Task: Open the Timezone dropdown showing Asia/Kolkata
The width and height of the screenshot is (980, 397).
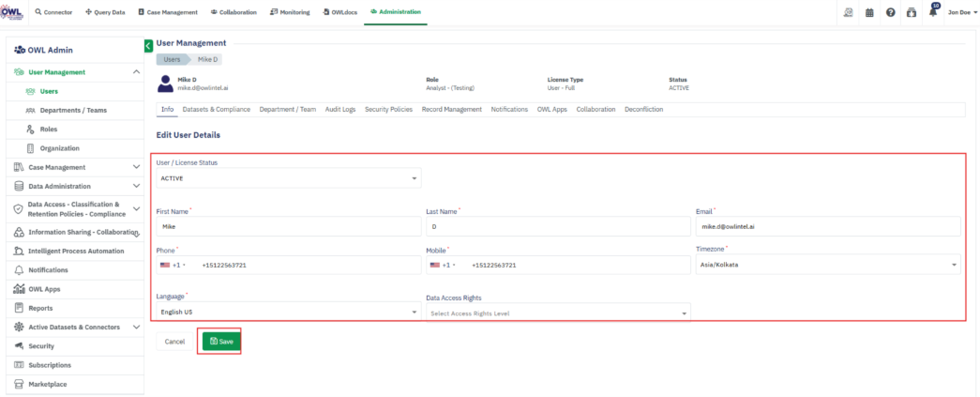Action: [828, 265]
